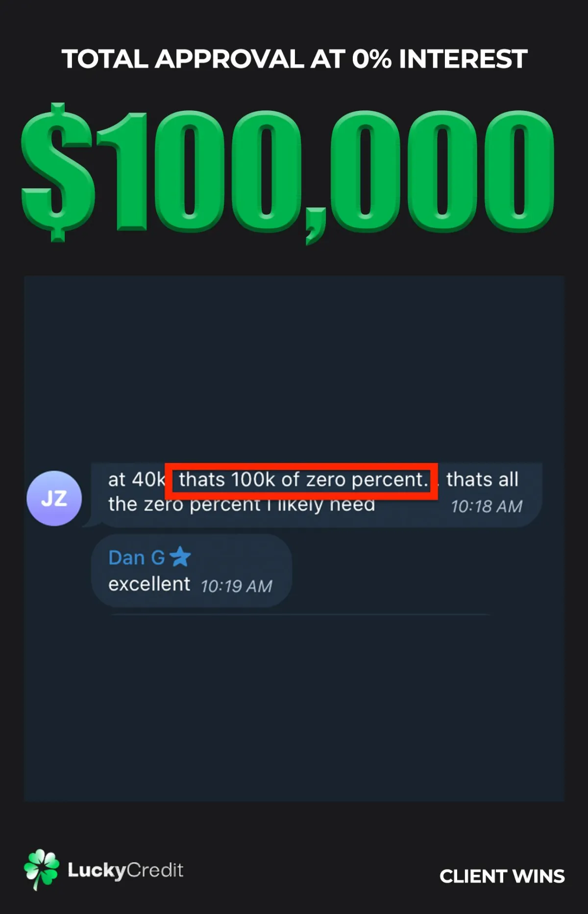
Task: Select the LuckyCredit wordmark
Action: click(125, 870)
